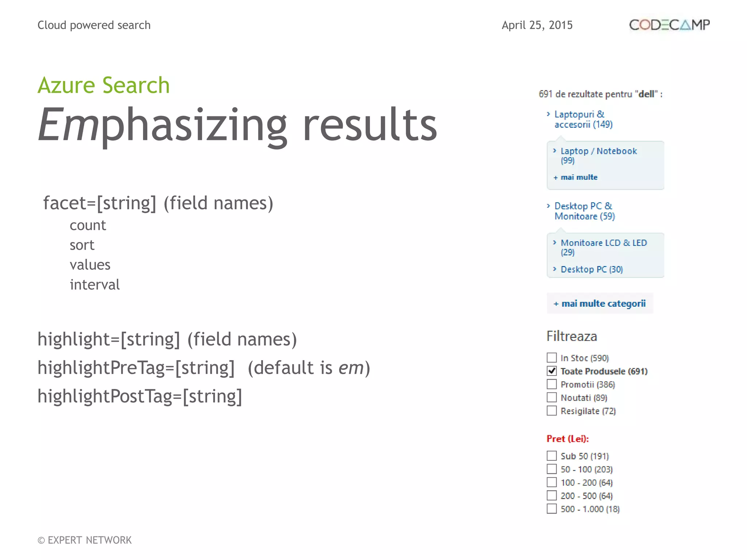Screen dimensions: 747x560
Task: Open the CODECAMP logo
Action: tap(669, 25)
